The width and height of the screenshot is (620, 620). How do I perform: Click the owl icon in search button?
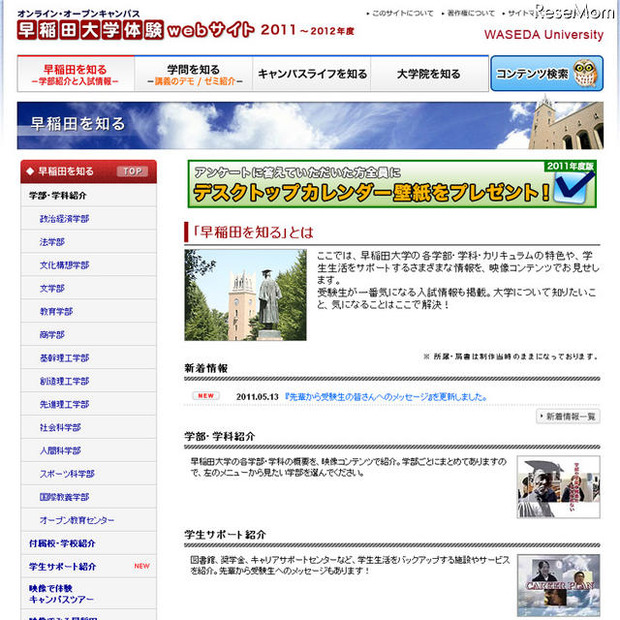click(585, 73)
